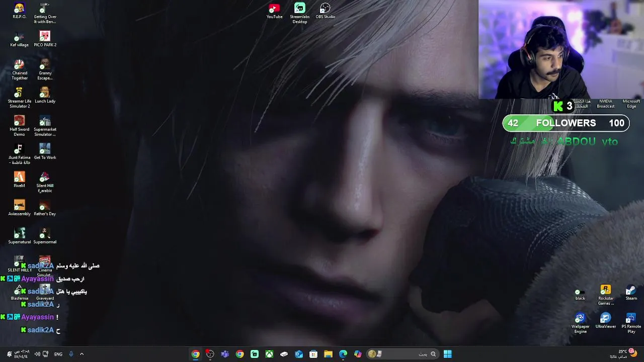Open the Supernormal desktop shortcut
644x362 pixels.
tap(45, 236)
